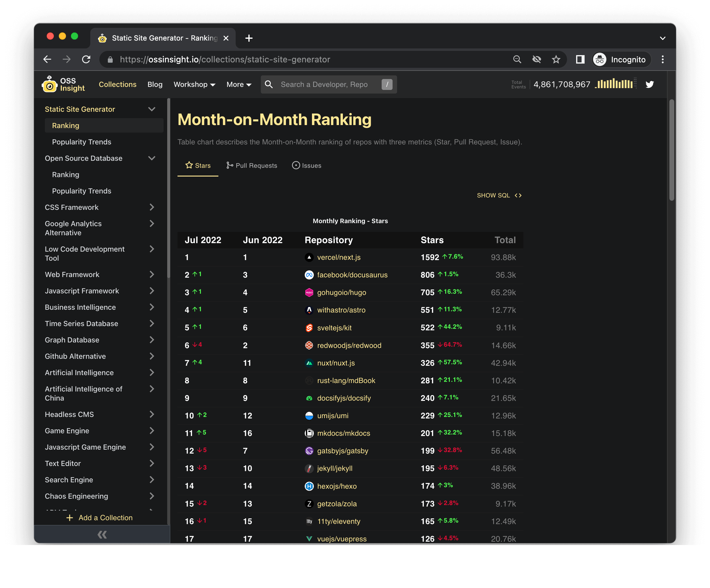Open Collections in the top navigation

click(x=118, y=84)
